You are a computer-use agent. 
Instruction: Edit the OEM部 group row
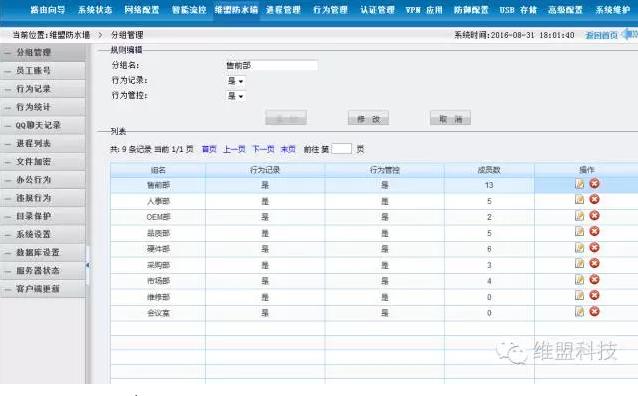click(579, 216)
